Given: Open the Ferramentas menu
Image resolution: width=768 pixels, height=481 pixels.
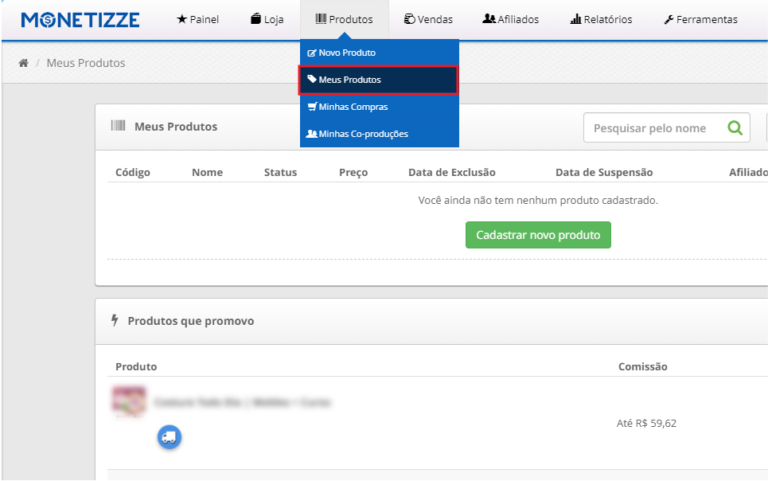Looking at the screenshot, I should pyautogui.click(x=700, y=19).
